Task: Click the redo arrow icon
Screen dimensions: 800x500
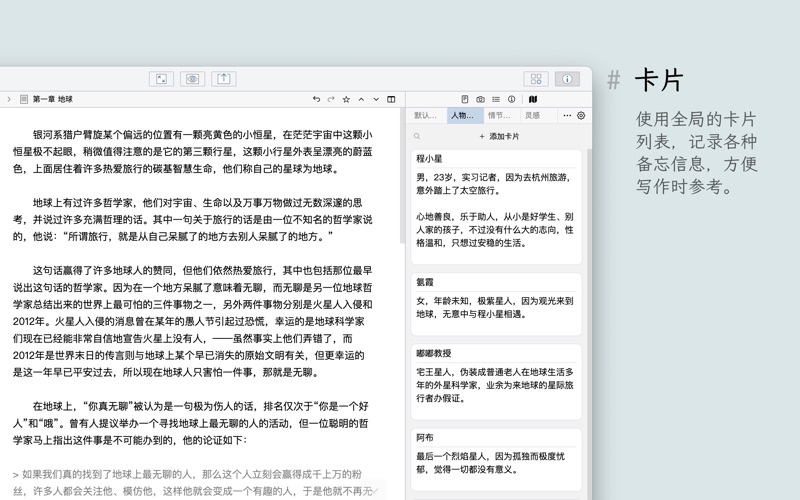Action: [331, 100]
